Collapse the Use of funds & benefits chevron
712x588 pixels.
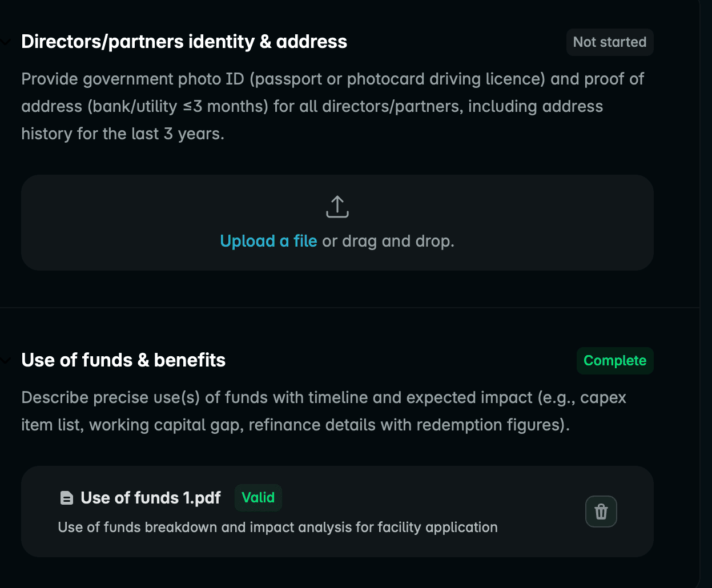coord(5,361)
